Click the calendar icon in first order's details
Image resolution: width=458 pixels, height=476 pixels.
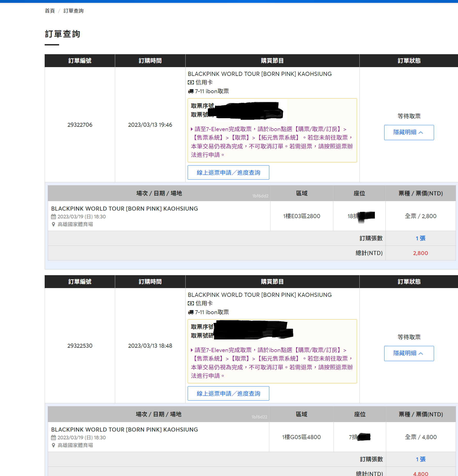(x=53, y=217)
